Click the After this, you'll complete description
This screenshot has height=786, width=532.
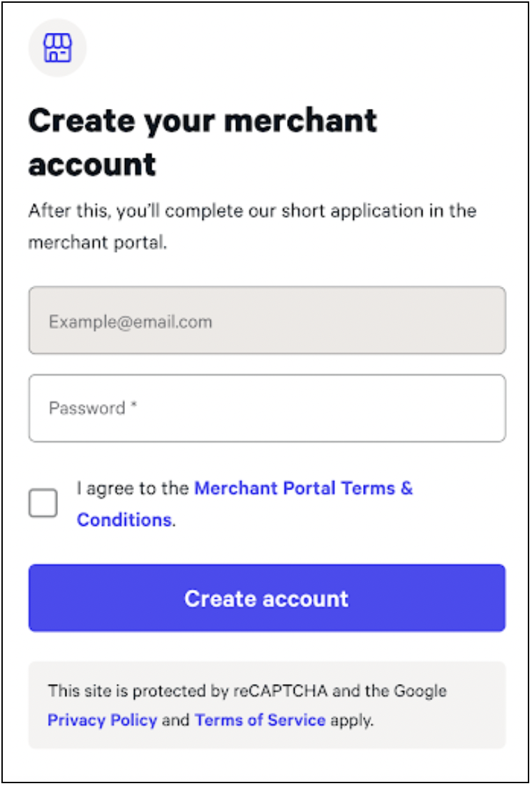(x=252, y=211)
